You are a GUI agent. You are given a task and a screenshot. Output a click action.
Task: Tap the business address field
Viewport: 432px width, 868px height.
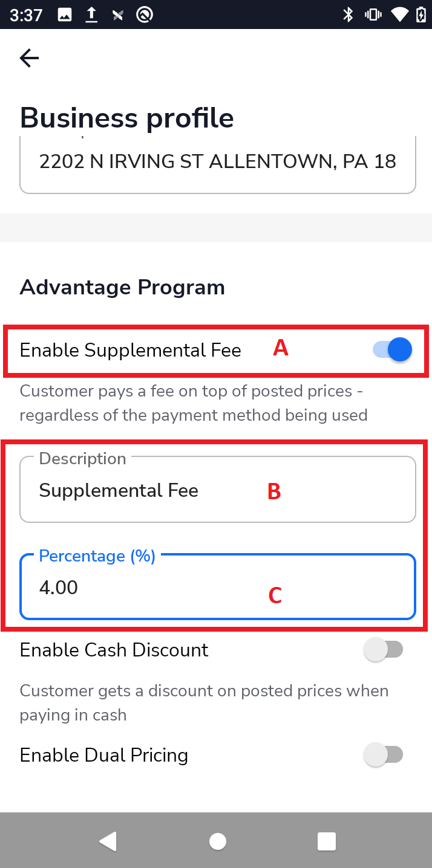coord(218,162)
